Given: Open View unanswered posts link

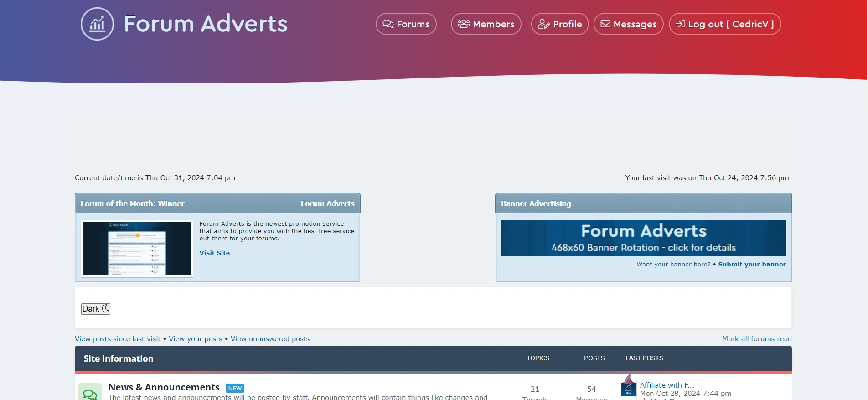Looking at the screenshot, I should point(270,339).
